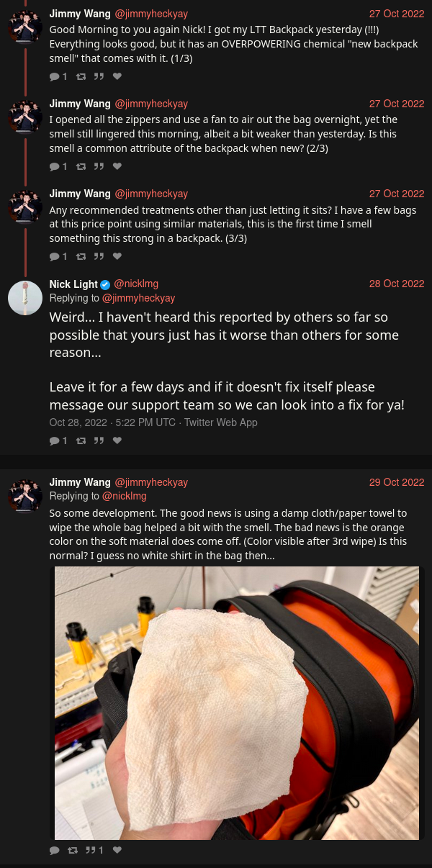Click Nick Light's verified badge icon

[x=105, y=284]
